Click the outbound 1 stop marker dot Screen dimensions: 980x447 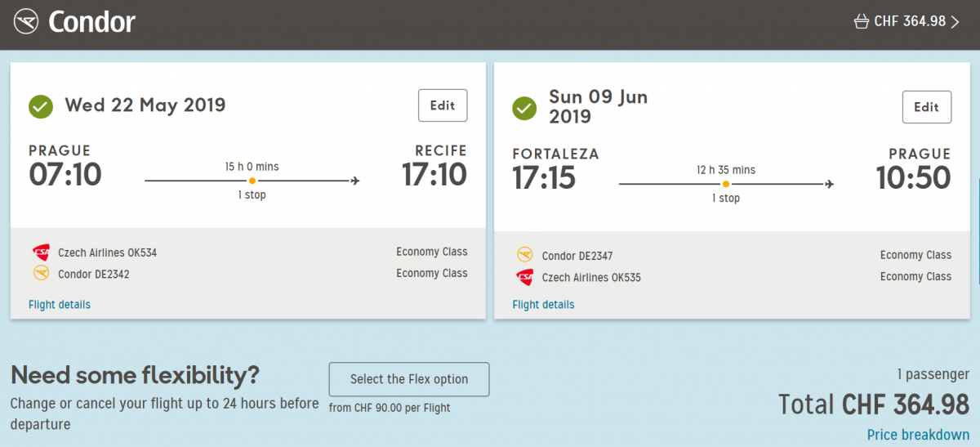[x=252, y=181]
